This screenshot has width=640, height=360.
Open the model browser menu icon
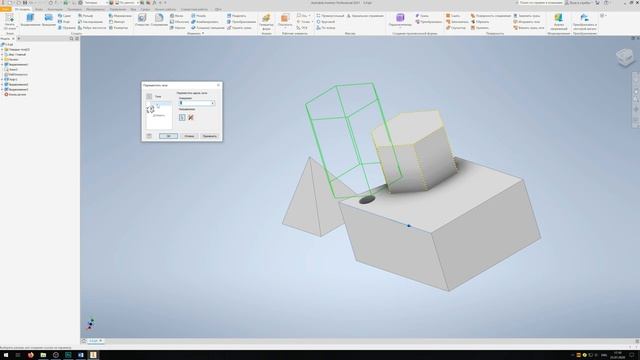(x=77, y=38)
